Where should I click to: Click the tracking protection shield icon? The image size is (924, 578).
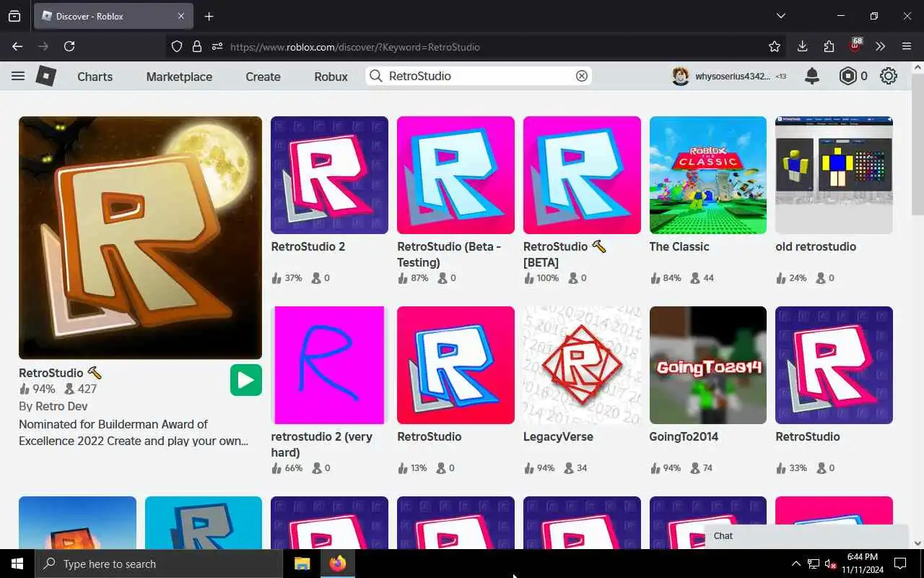[x=177, y=46]
